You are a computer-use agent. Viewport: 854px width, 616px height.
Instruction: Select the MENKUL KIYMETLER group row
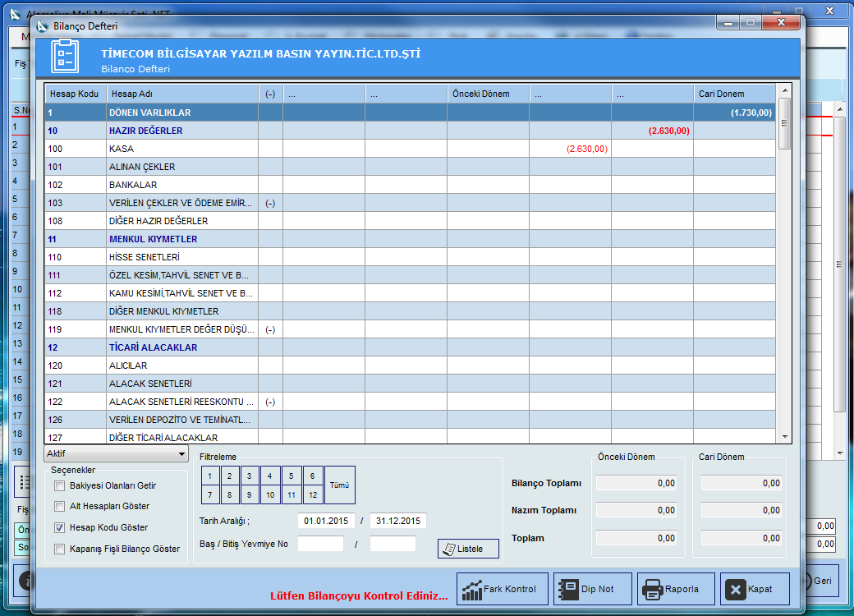410,239
